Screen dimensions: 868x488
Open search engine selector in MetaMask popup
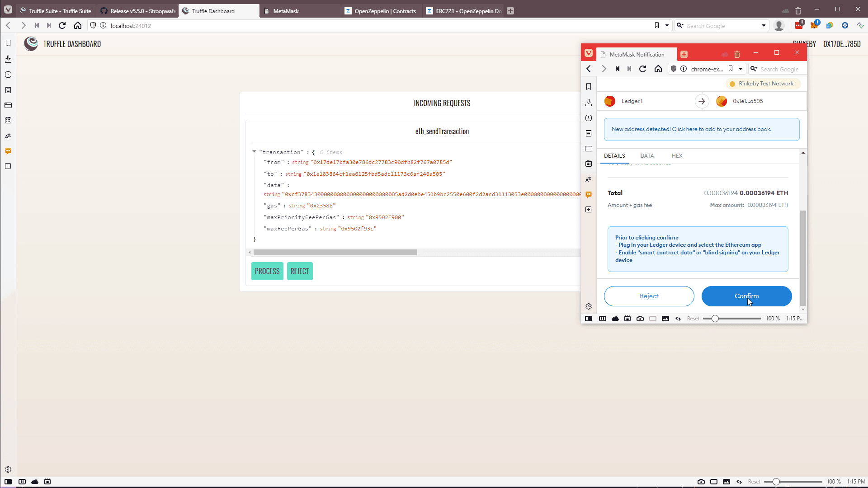pyautogui.click(x=754, y=69)
